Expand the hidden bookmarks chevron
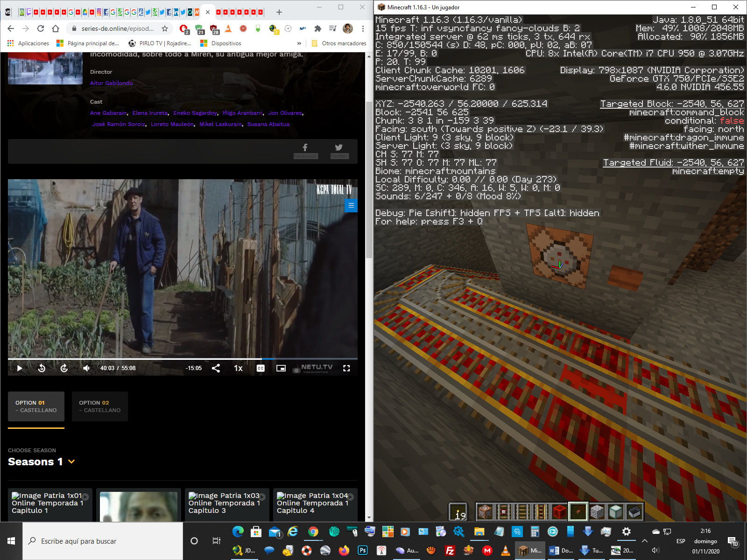The width and height of the screenshot is (747, 560). [x=299, y=43]
